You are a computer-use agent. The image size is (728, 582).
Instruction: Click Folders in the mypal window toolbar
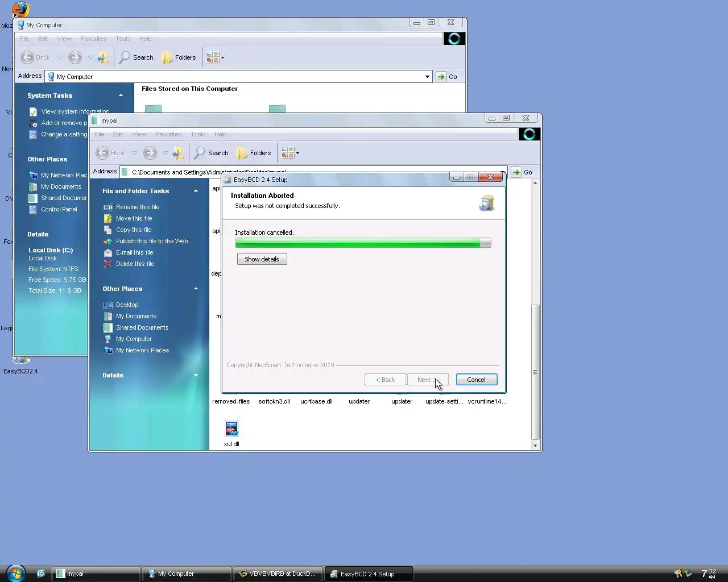pyautogui.click(x=254, y=153)
